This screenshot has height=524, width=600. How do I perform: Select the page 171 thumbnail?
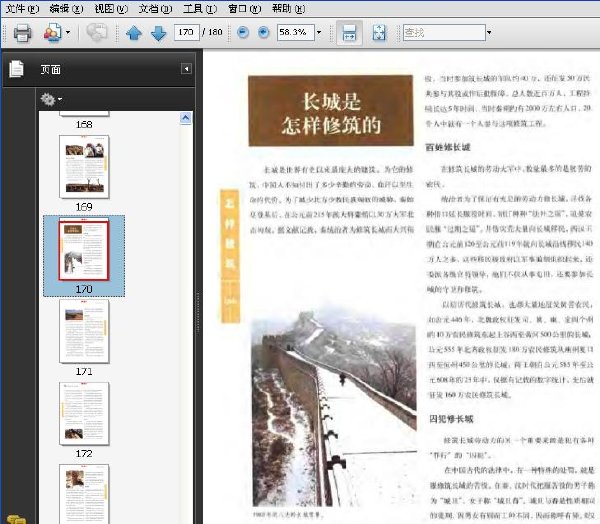84,331
